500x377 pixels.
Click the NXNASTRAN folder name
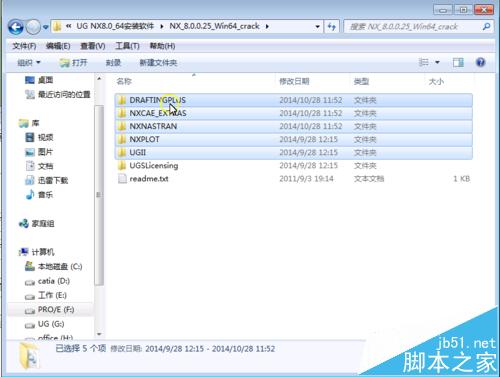(x=153, y=126)
